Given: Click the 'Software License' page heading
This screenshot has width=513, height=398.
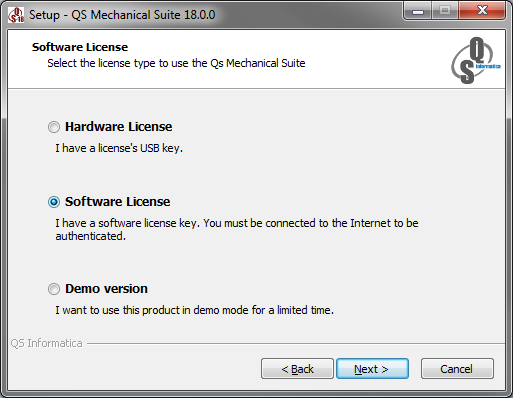Looking at the screenshot, I should [80, 47].
